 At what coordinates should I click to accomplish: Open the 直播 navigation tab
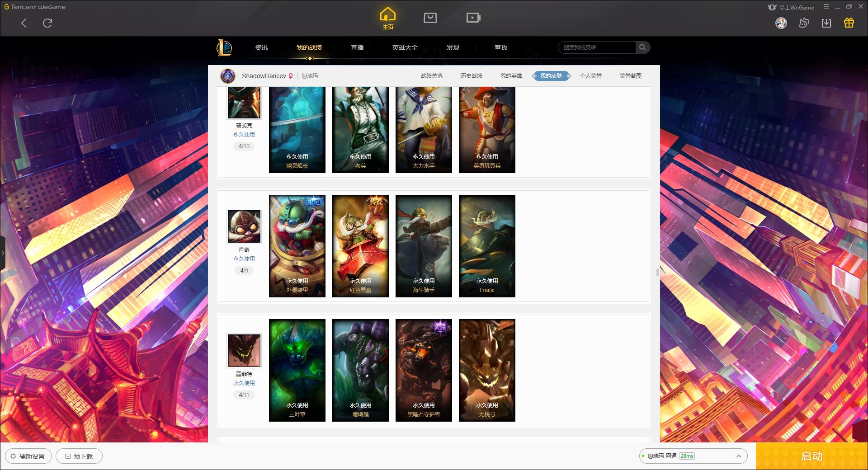pos(357,47)
